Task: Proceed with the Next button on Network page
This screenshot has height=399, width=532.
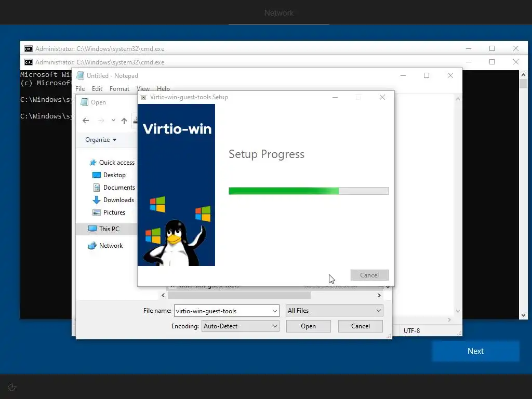Action: [x=475, y=351]
